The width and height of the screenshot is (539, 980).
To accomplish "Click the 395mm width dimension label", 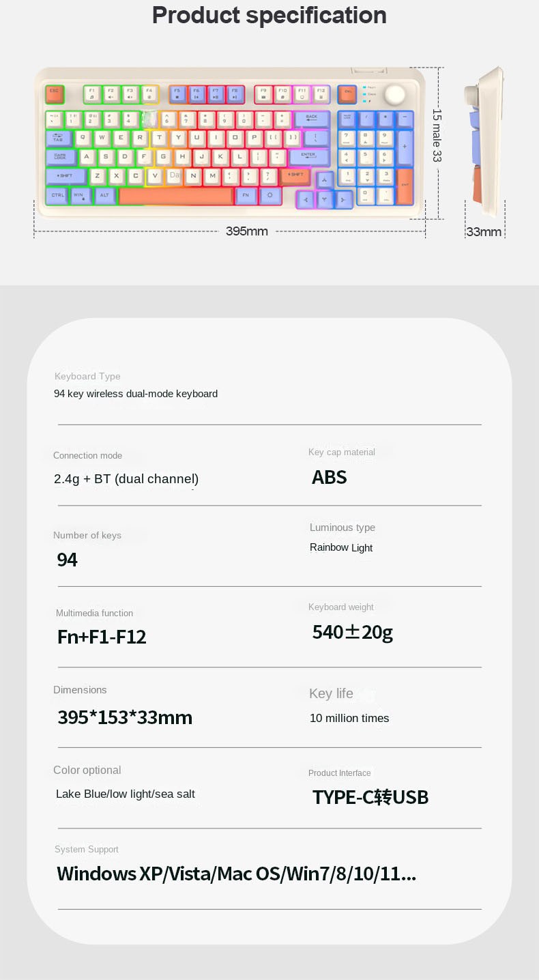I will pyautogui.click(x=247, y=231).
